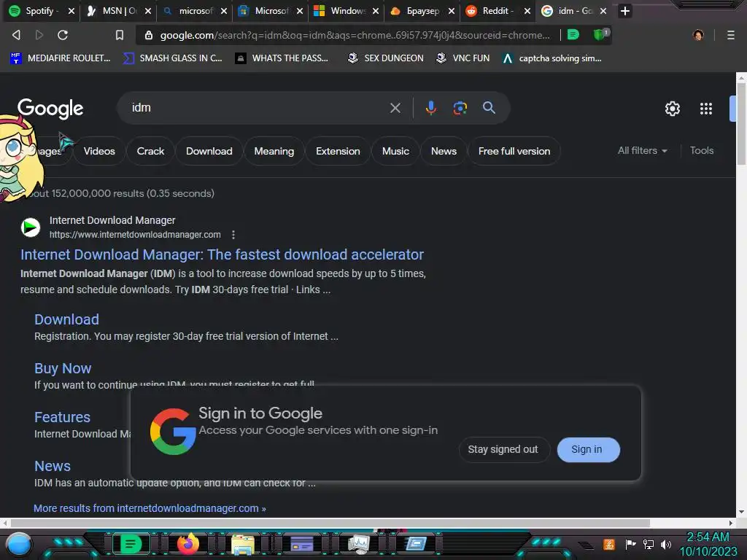
Task: Open MEDIAFIRE ROULET... bookmark
Action: (x=61, y=58)
